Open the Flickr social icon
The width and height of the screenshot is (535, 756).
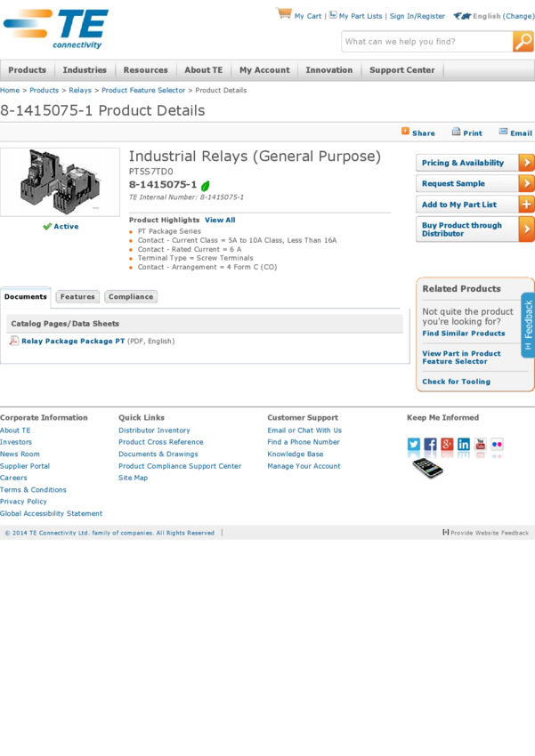[x=497, y=444]
